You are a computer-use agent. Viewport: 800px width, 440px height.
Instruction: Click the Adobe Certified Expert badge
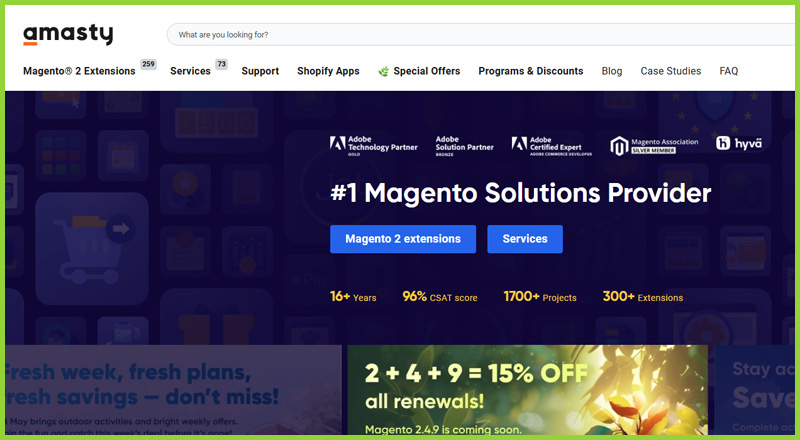coord(552,145)
